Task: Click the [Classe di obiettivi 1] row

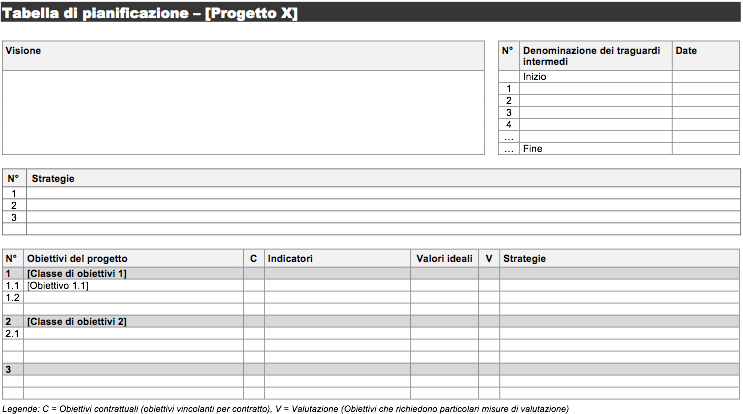Action: click(x=371, y=273)
